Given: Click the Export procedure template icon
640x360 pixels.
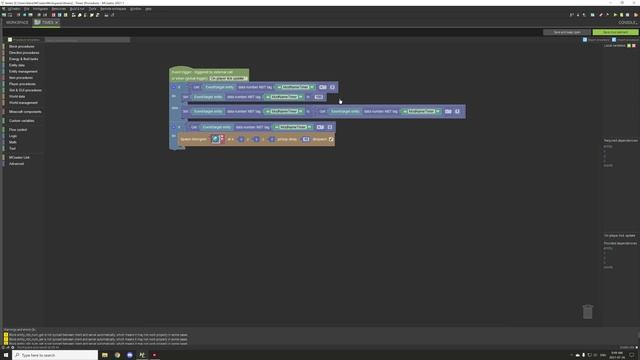Looking at the screenshot, I should point(585,40).
